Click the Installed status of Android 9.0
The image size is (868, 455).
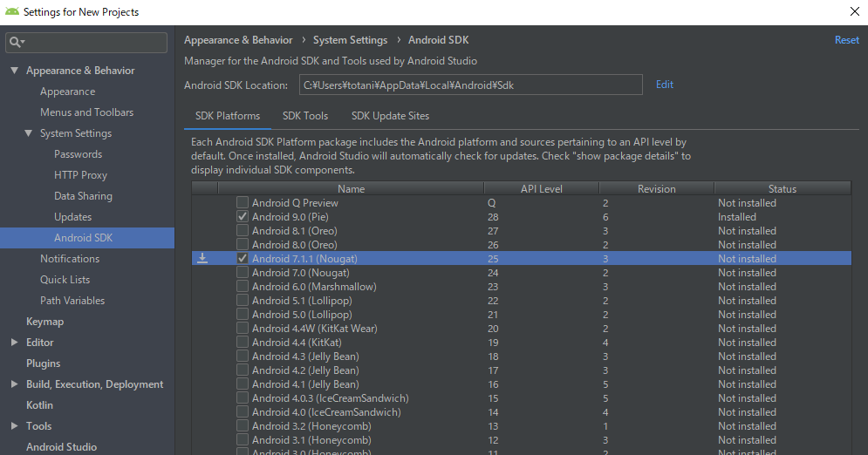pos(737,217)
